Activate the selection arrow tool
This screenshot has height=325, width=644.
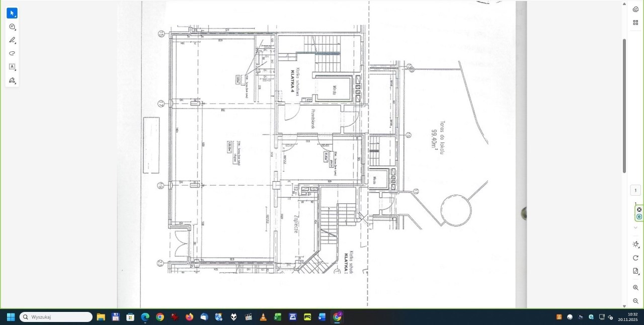tap(12, 13)
